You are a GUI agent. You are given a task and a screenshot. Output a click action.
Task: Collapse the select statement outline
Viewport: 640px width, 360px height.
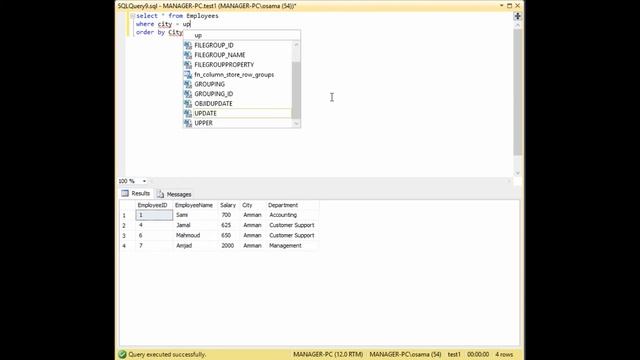coord(132,16)
